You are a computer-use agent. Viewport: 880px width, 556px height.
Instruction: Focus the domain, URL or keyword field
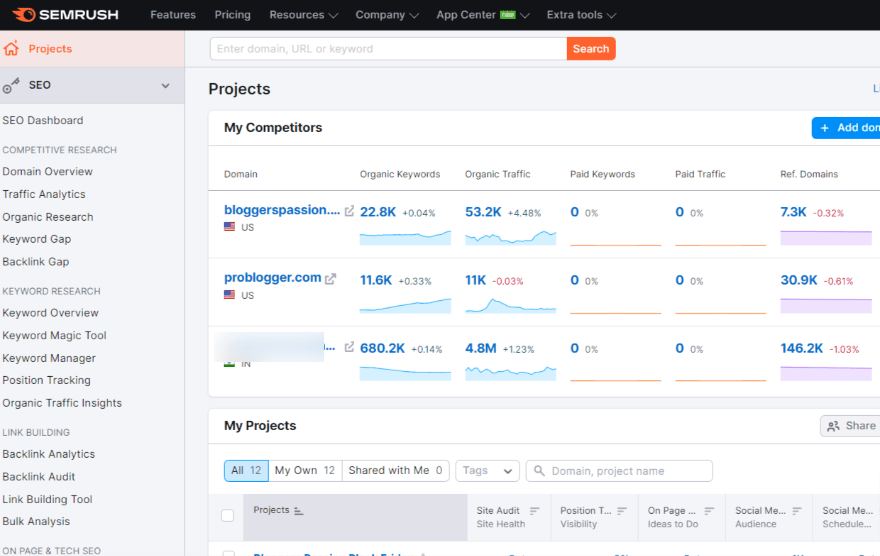tap(388, 49)
